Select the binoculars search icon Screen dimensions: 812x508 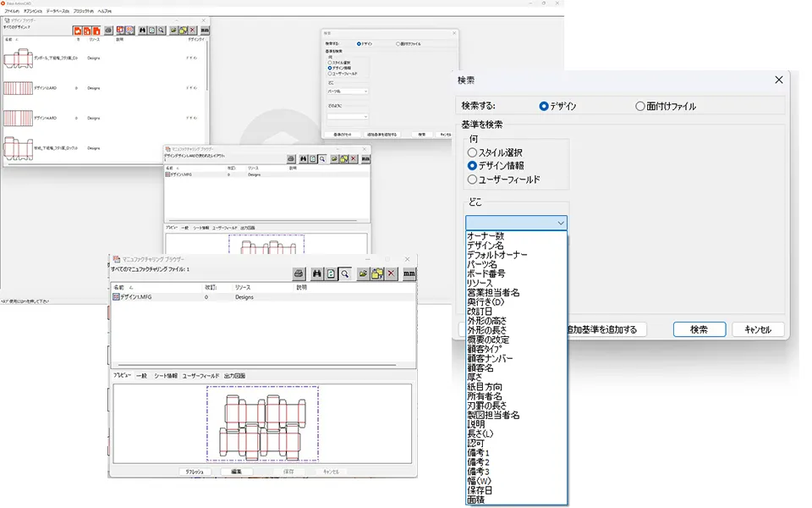pos(316,273)
